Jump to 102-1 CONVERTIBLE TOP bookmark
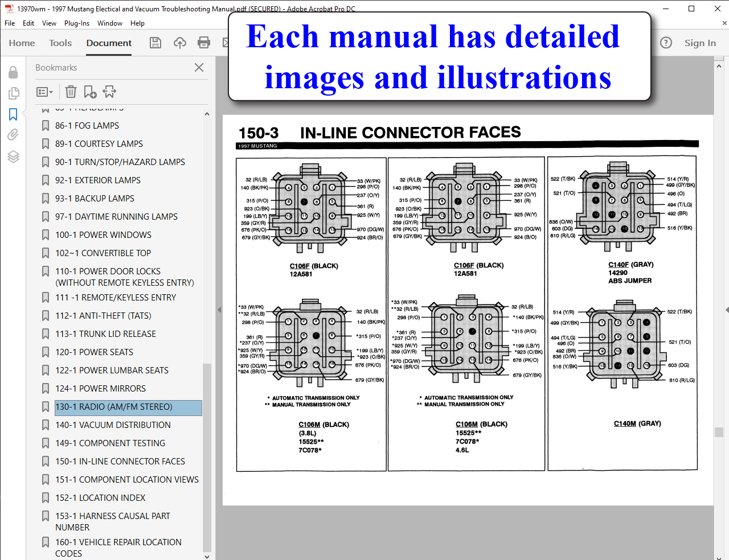This screenshot has width=729, height=560. (103, 253)
